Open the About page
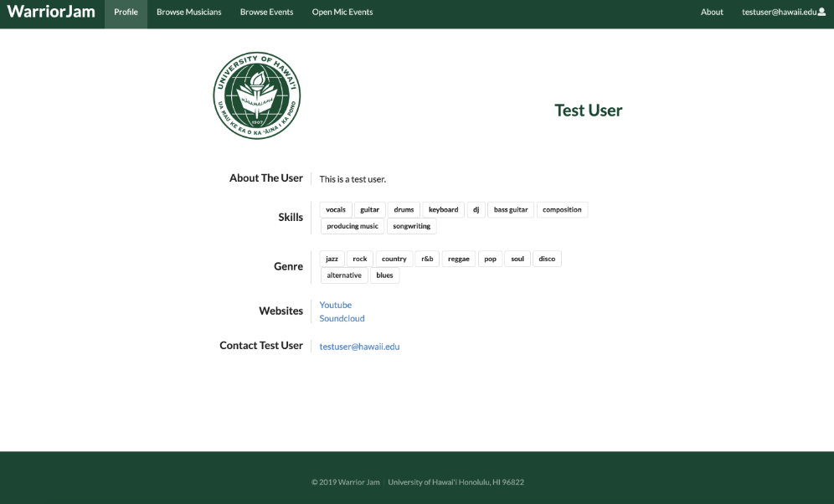 (712, 12)
